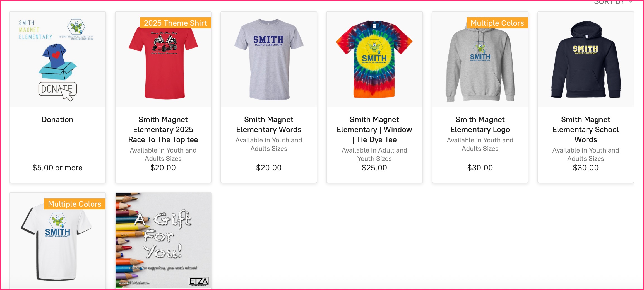The image size is (644, 290).
Task: Click the 2025 Theme Shirt badge
Action: [x=175, y=23]
